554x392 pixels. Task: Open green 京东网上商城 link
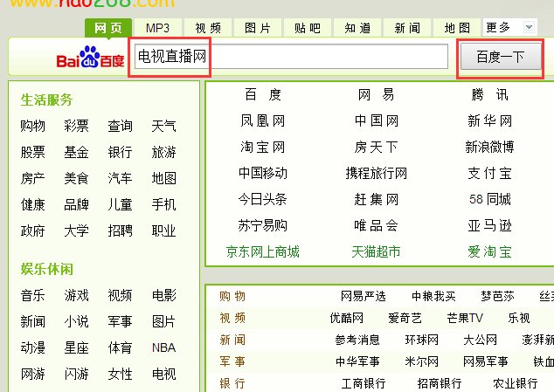click(262, 251)
